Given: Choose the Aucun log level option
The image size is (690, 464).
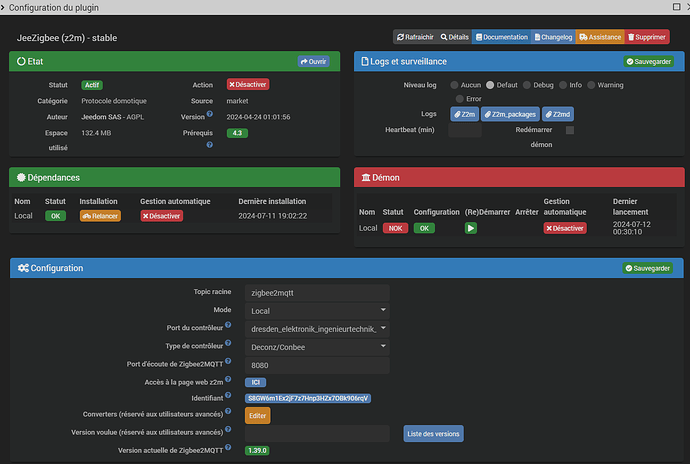Looking at the screenshot, I should coord(454,85).
